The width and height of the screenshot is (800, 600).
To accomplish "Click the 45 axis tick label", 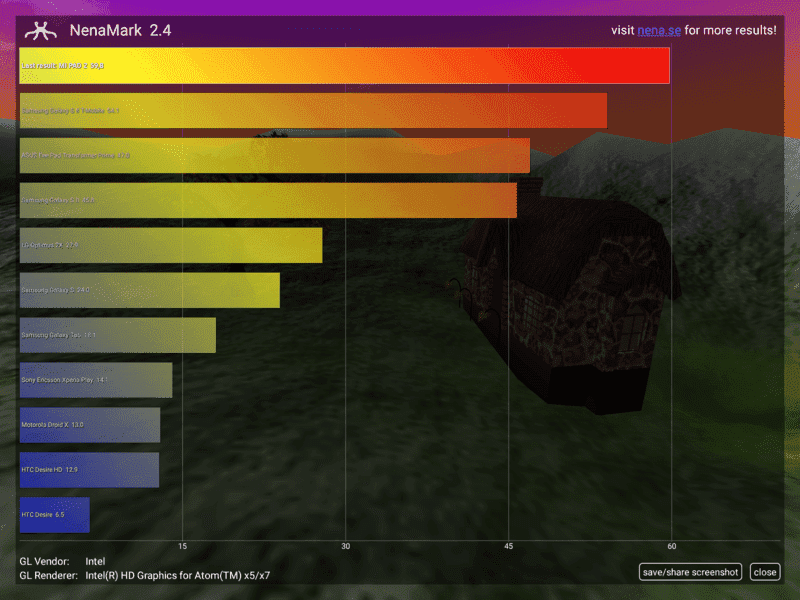I will [509, 546].
